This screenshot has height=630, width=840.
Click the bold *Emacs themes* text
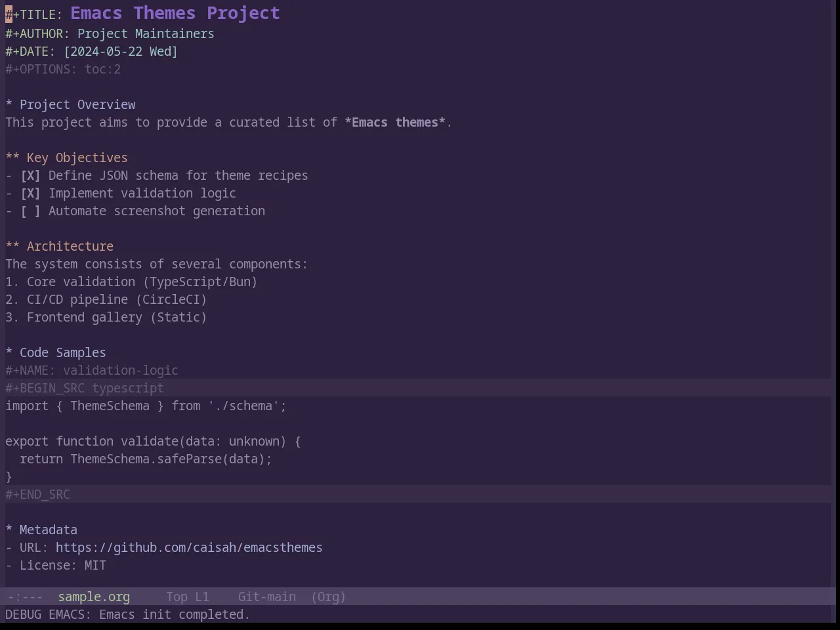click(395, 123)
